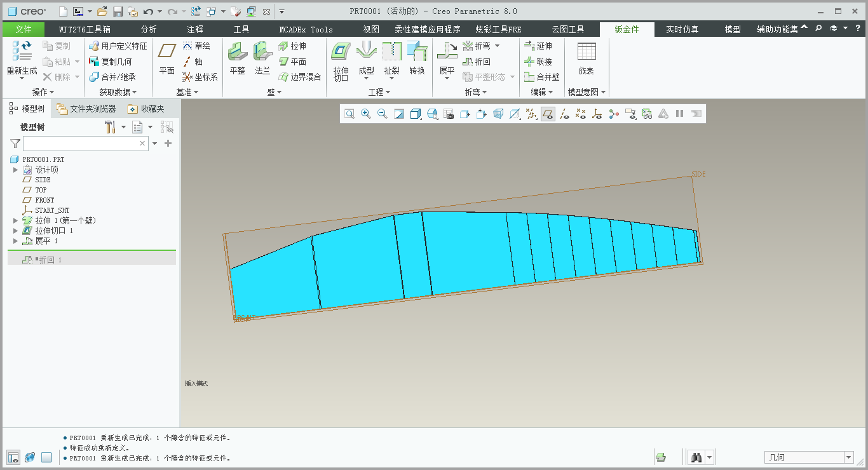Expand the 设计项 node in model tree
This screenshot has height=470, width=868.
tap(16, 170)
